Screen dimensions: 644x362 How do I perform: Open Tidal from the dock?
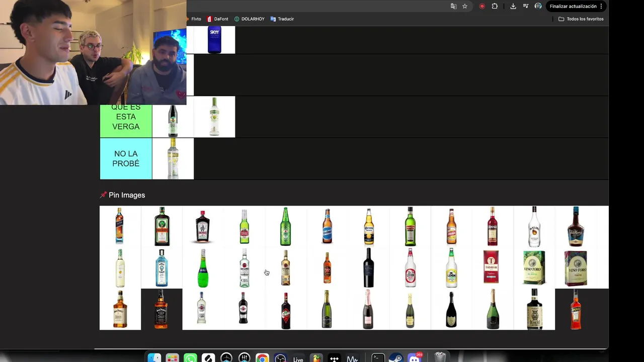[334, 357]
